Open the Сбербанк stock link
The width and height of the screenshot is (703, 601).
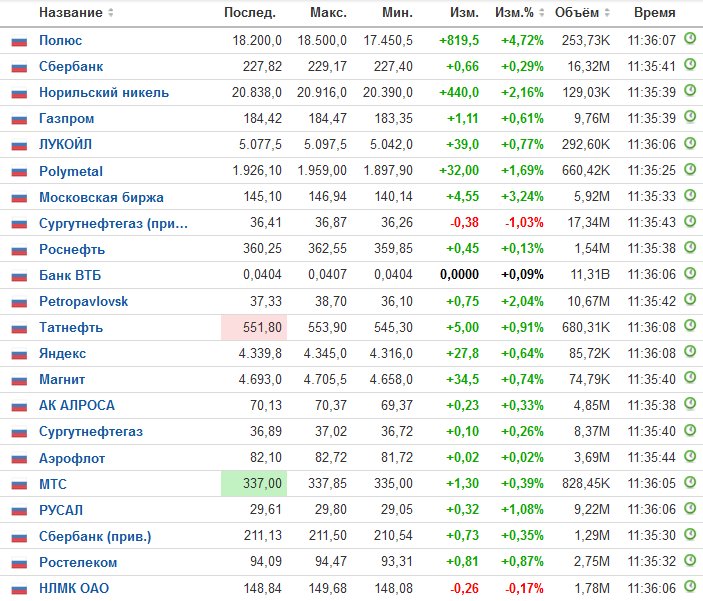tap(71, 66)
